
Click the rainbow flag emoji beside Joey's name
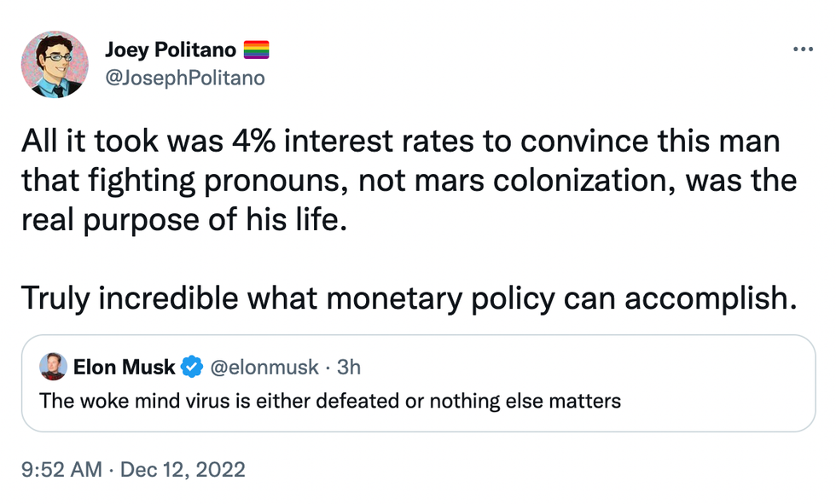[257, 50]
